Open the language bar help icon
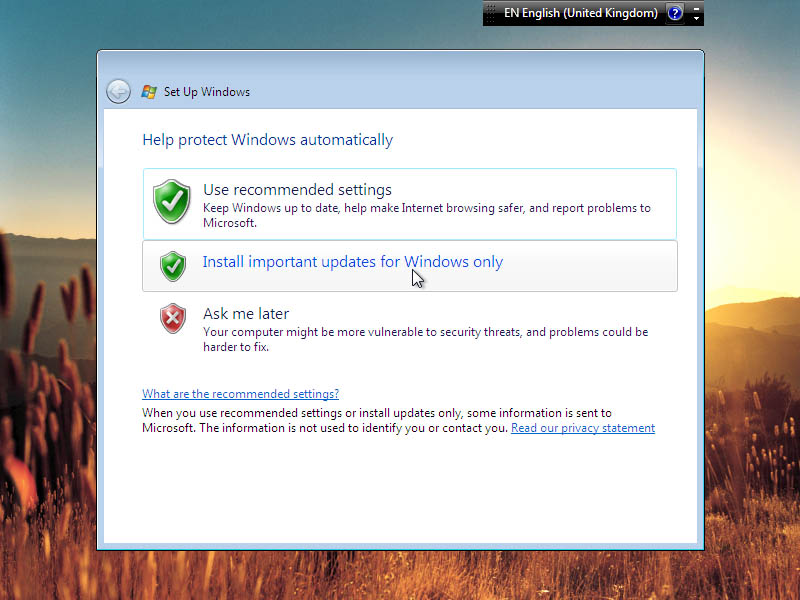The height and width of the screenshot is (600, 800). (674, 13)
